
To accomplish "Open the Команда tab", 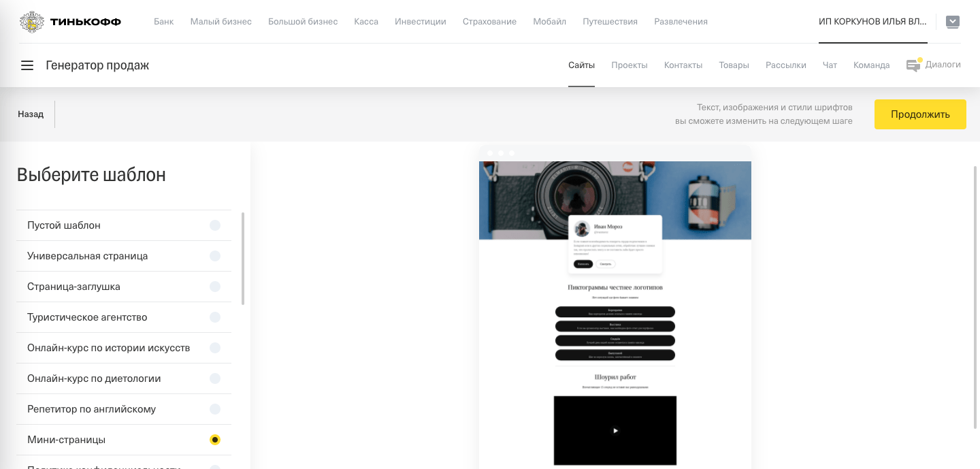I will tap(872, 65).
